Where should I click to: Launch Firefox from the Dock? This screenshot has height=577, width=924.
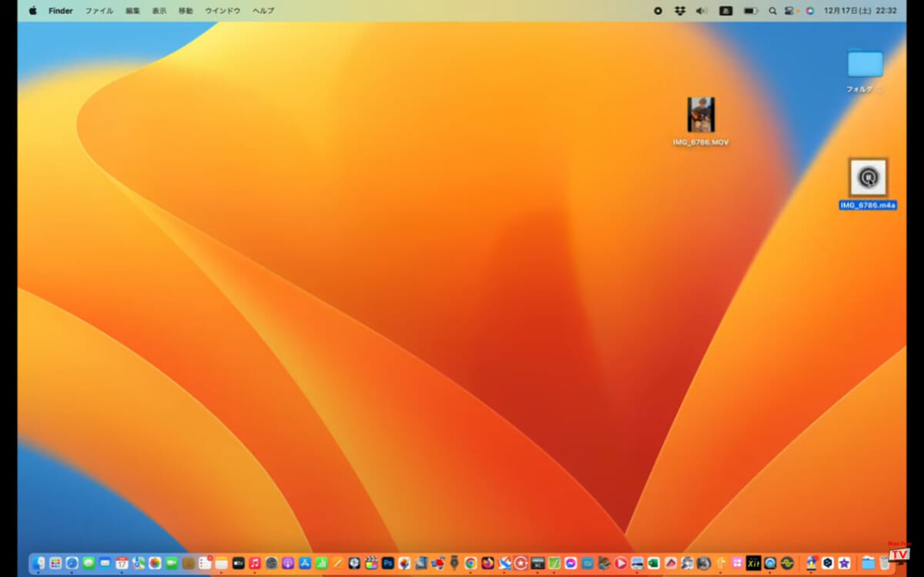pos(487,563)
